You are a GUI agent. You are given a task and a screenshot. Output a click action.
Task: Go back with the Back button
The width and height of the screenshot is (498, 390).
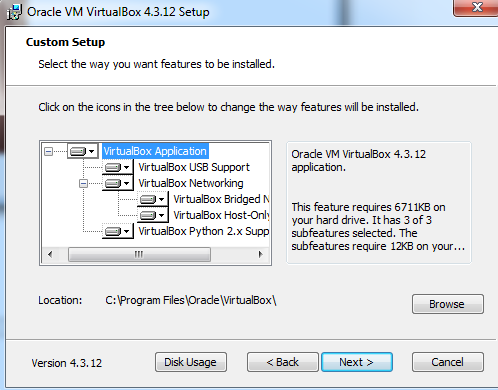pyautogui.click(x=283, y=362)
